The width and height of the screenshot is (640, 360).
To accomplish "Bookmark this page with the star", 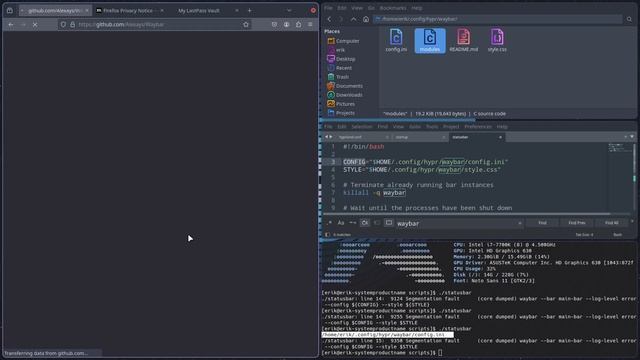I will [246, 24].
